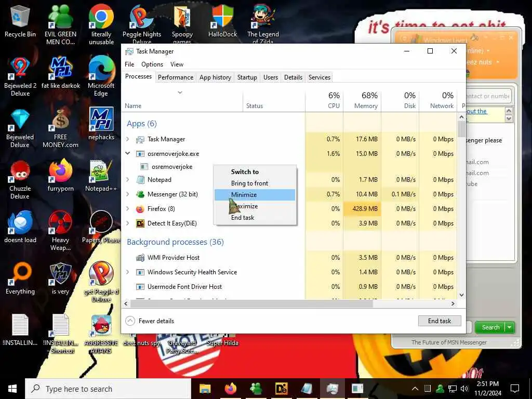
Task: Click the volume icon in system tray
Action: click(x=464, y=389)
